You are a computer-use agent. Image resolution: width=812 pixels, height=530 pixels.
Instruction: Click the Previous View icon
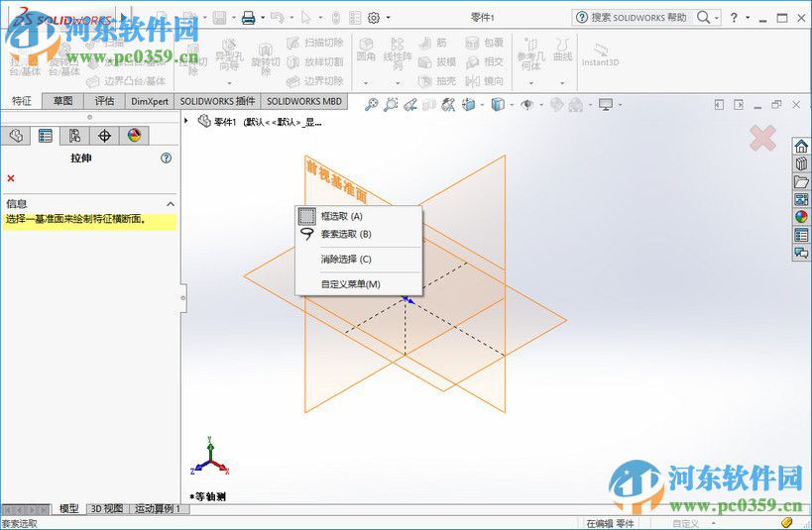(x=410, y=105)
